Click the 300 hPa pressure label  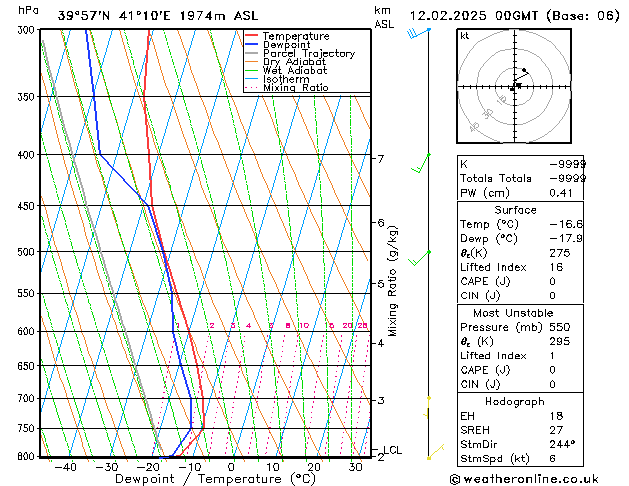pos(28,30)
